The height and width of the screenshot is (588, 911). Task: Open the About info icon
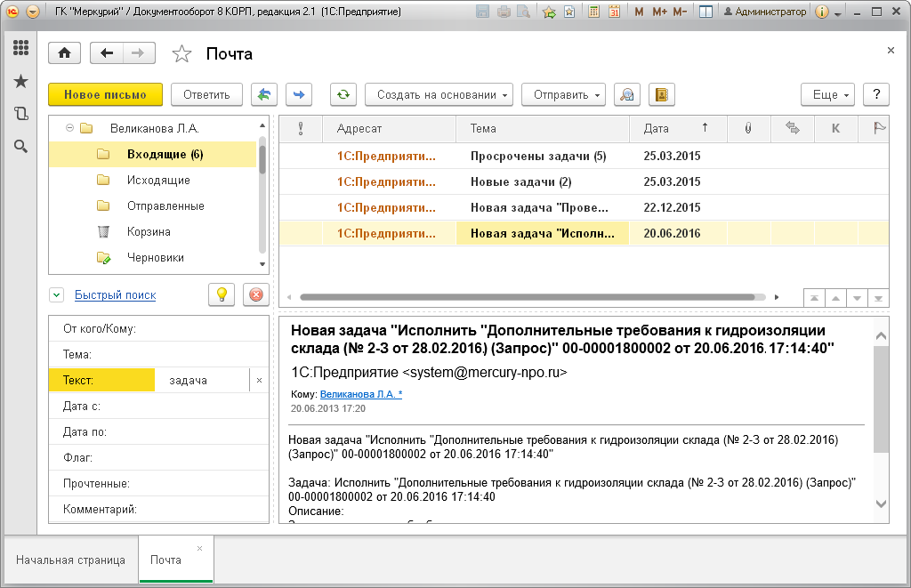coord(821,12)
